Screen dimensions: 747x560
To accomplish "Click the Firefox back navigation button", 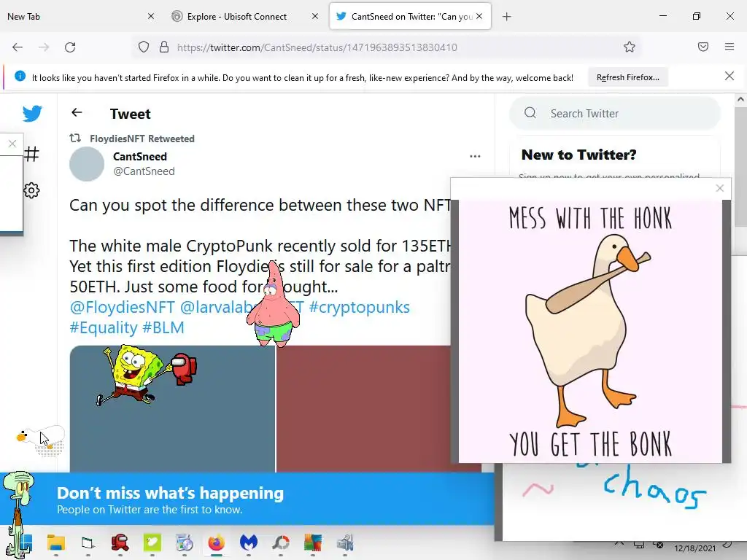I will 18,47.
